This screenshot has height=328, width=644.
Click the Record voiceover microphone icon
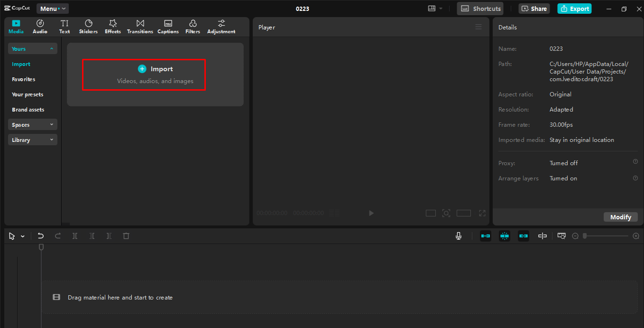459,236
